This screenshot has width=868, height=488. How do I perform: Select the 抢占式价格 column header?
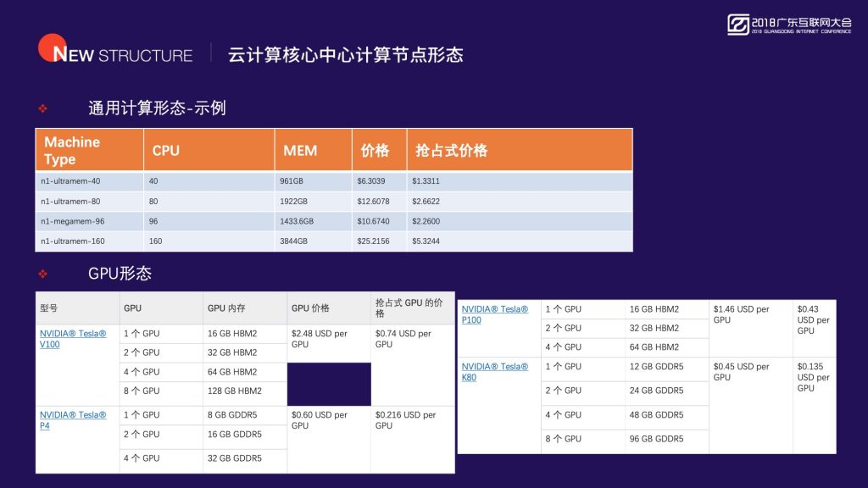[x=520, y=150]
